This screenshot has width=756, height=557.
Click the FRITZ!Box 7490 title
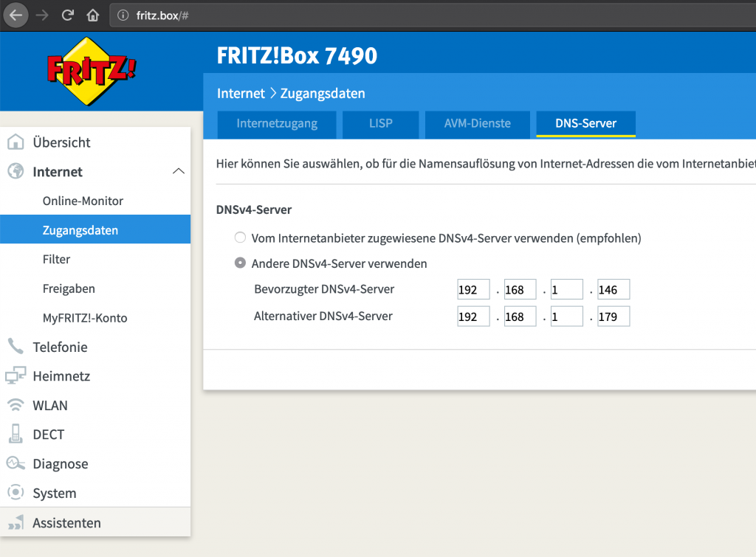[297, 56]
